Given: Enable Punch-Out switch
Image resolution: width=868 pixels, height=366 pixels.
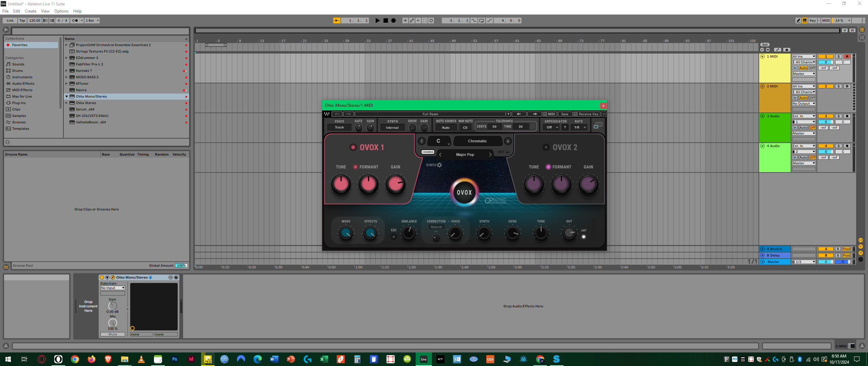Looking at the screenshot, I should coord(489,21).
